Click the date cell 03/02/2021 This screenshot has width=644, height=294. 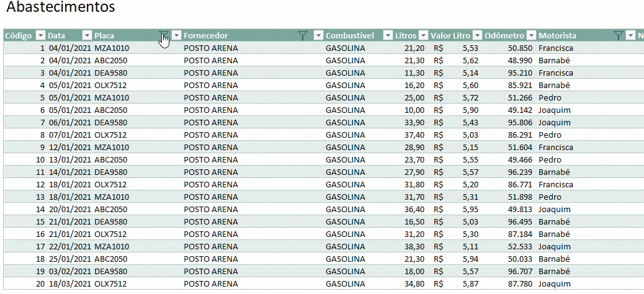click(69, 271)
